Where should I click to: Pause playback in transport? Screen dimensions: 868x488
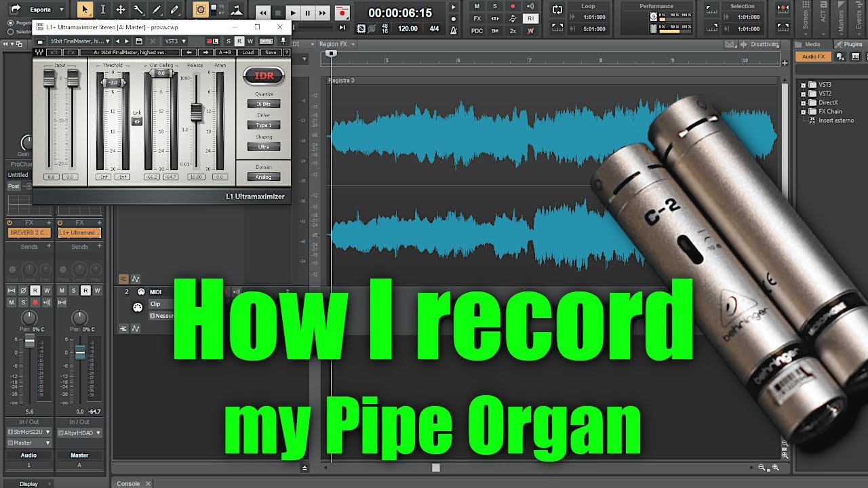tap(308, 12)
